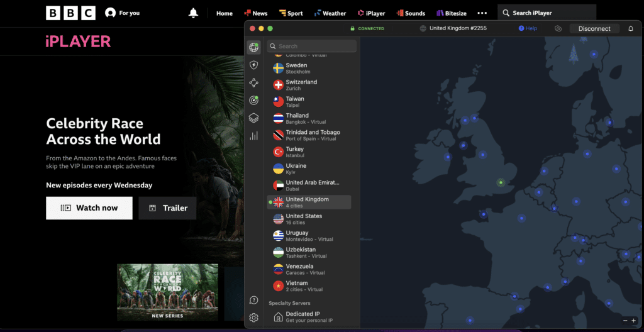Open Threat Protection shield icon in sidebar
The width and height of the screenshot is (644, 332).
tap(253, 65)
